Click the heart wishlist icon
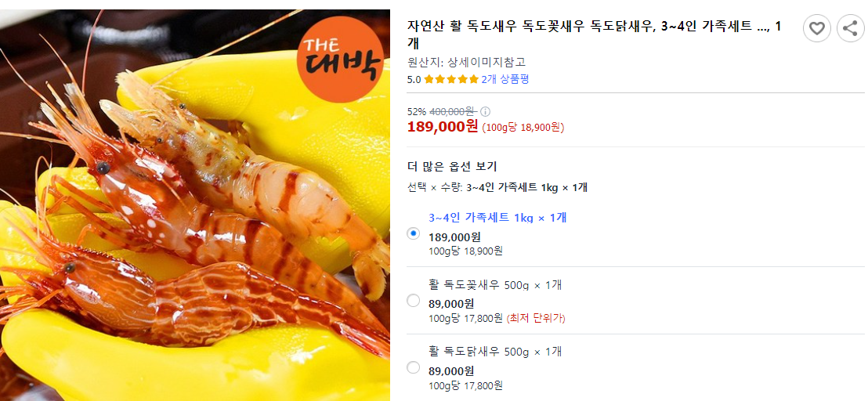This screenshot has height=401, width=868. pyautogui.click(x=816, y=28)
